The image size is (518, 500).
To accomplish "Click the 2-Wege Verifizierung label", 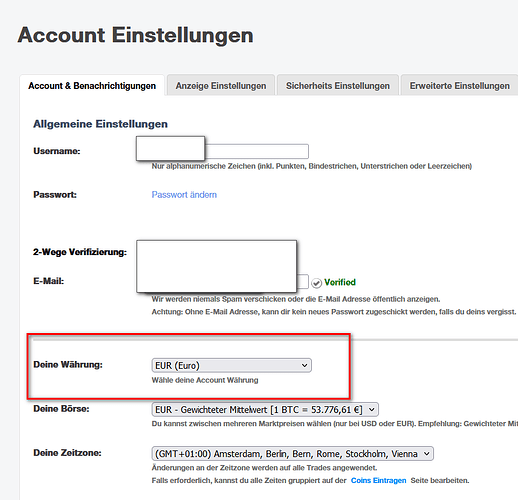I will 80,252.
